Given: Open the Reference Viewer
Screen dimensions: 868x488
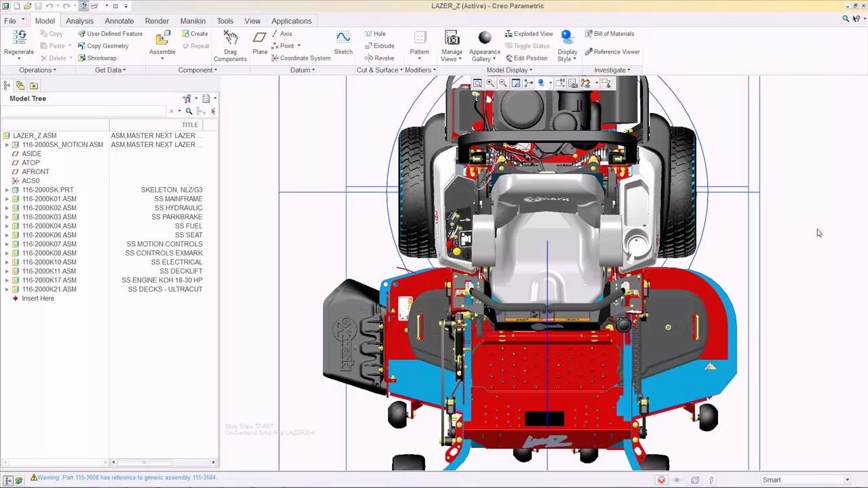Looking at the screenshot, I should (x=612, y=52).
